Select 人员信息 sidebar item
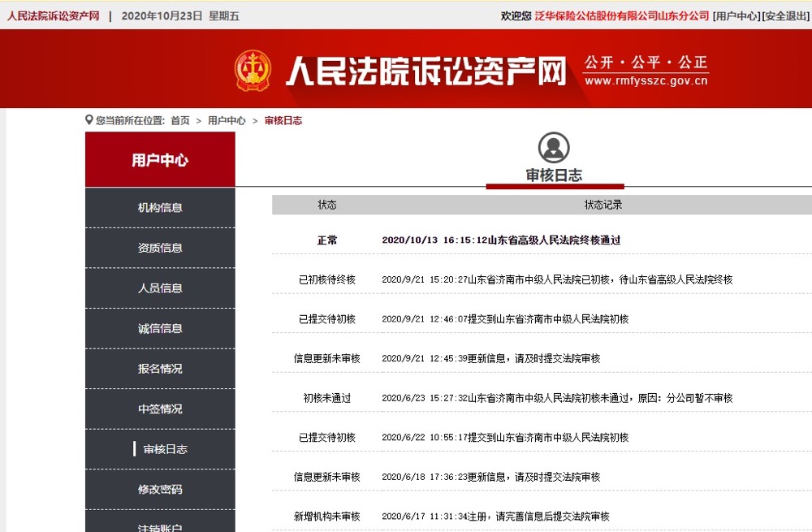Image resolution: width=812 pixels, height=532 pixels. coord(160,288)
